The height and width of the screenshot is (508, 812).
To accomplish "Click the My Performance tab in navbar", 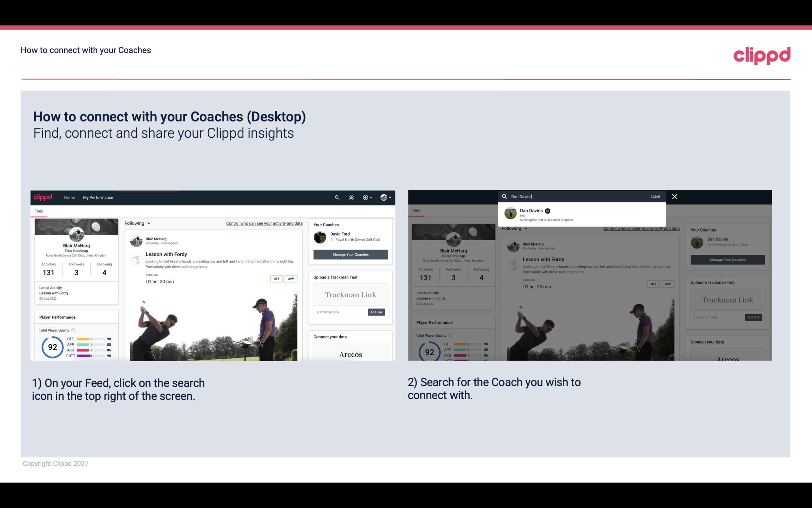I will tap(98, 197).
